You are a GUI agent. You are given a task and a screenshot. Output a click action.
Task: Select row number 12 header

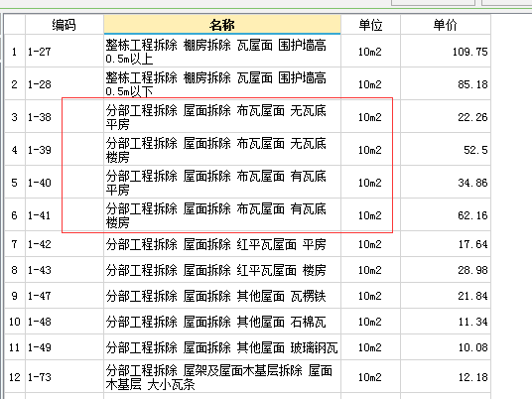coord(15,377)
